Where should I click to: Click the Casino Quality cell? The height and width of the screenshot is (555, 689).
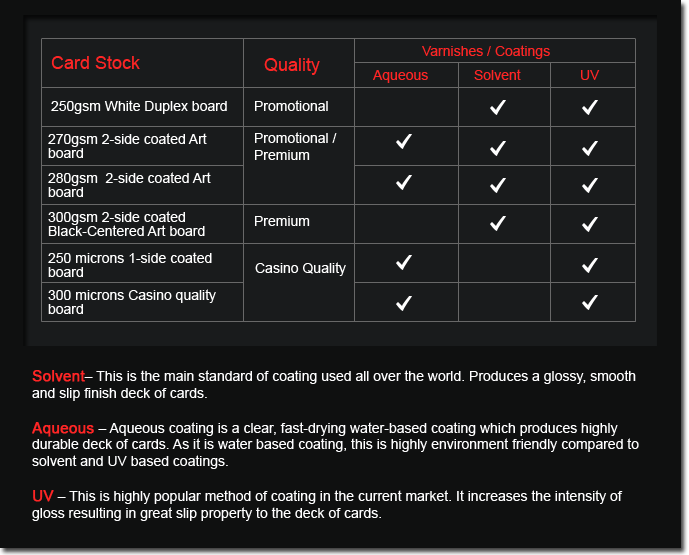coord(300,268)
